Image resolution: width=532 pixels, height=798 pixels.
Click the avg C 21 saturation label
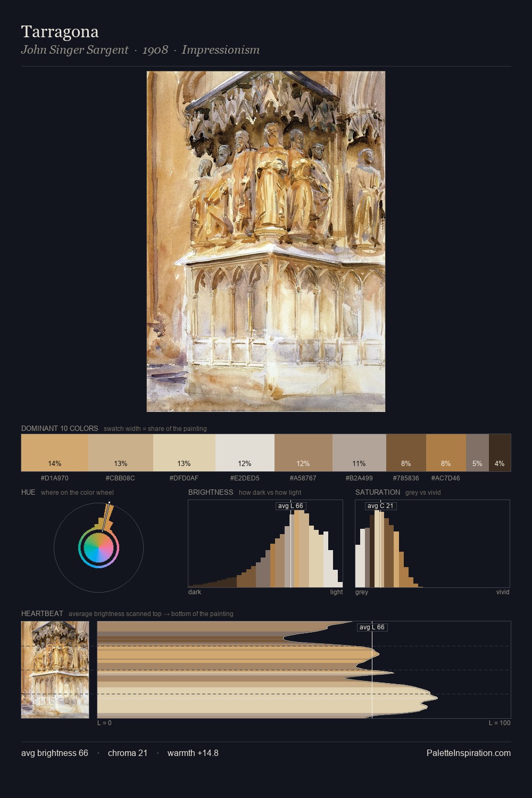click(x=380, y=506)
